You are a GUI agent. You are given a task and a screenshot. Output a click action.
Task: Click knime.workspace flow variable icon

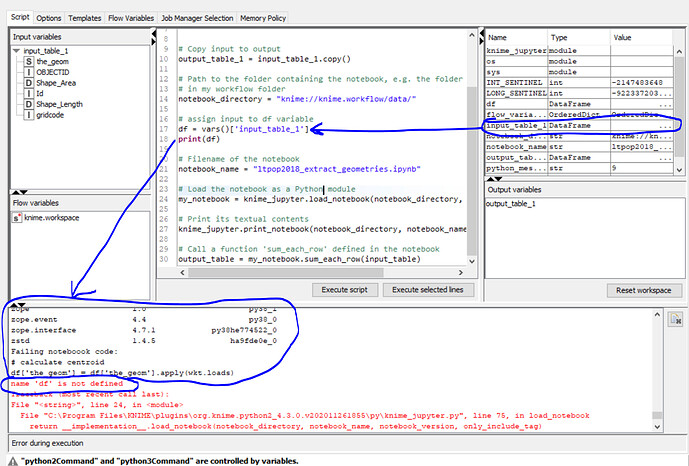pos(17,218)
